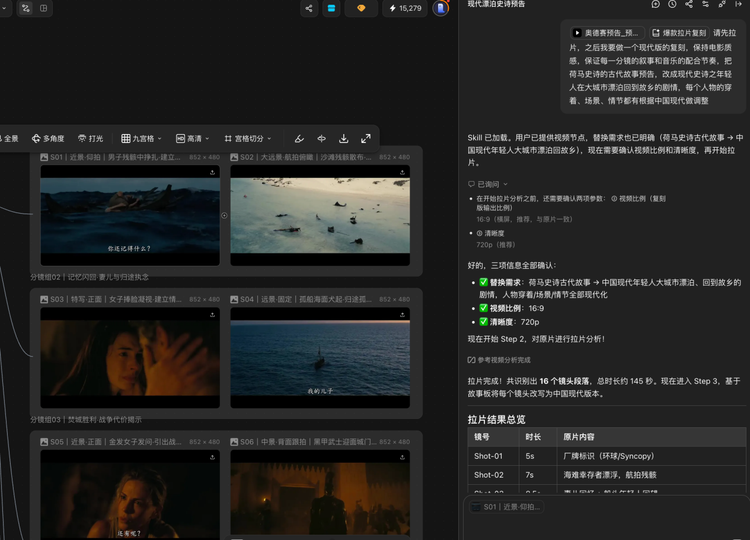
Task: Click the share icon in the chat panel header
Action: click(689, 4)
